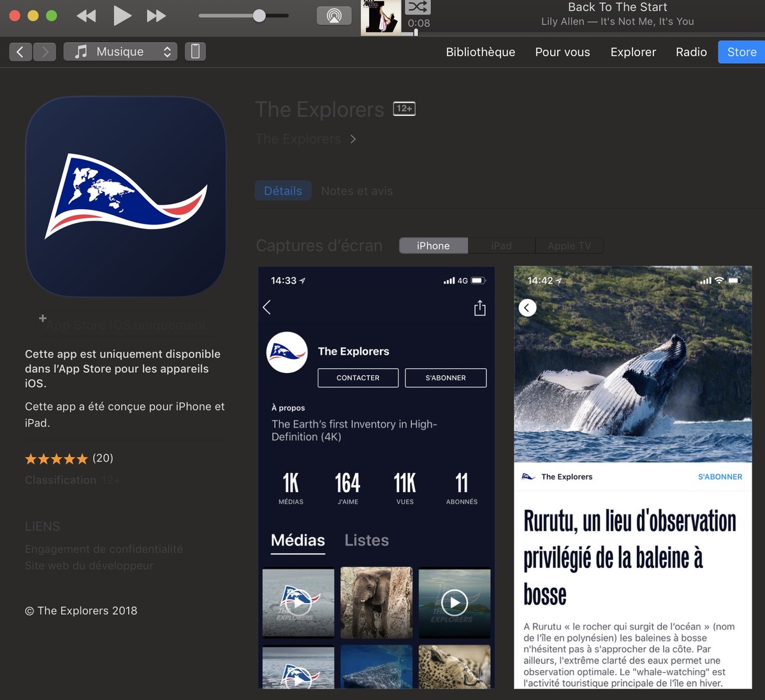Select the Radio tab

coord(691,52)
